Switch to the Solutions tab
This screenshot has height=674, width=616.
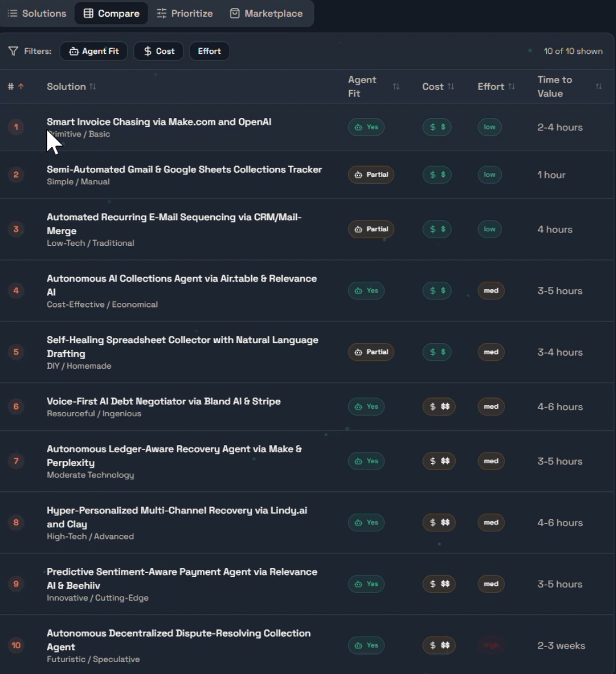tap(37, 13)
